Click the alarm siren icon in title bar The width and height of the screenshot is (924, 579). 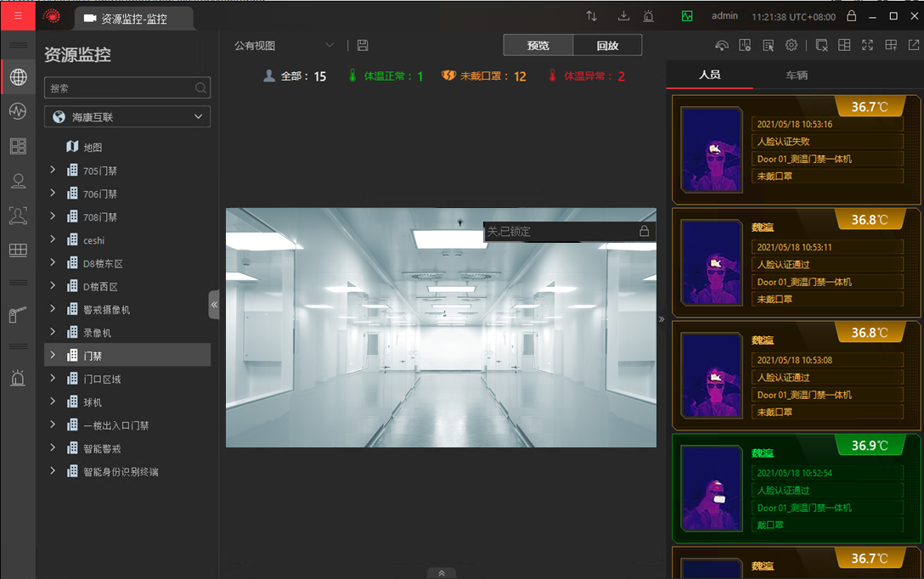tap(648, 16)
